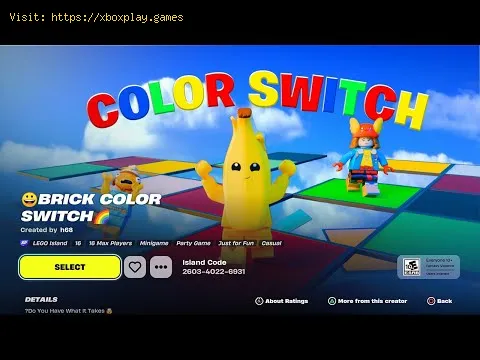480x360 pixels.
Task: Click the ESRB Everyone 10+ rating badge
Action: [x=429, y=267]
